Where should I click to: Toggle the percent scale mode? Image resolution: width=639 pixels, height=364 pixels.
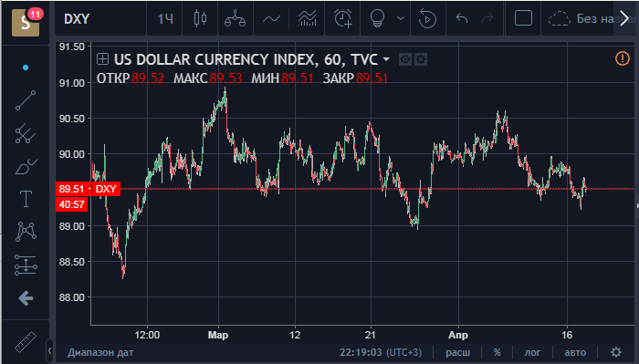tap(497, 352)
